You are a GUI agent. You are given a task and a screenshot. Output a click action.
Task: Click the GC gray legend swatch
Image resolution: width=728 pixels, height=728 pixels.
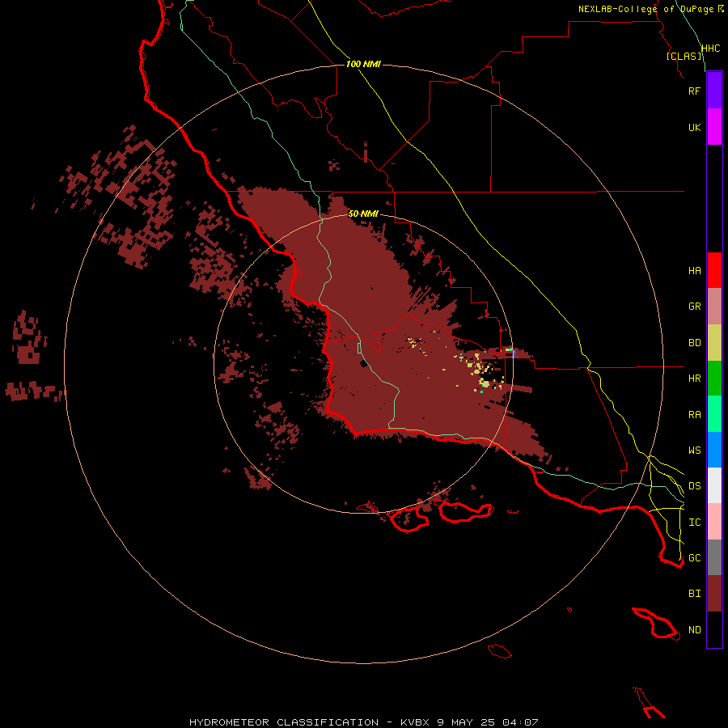tap(714, 557)
